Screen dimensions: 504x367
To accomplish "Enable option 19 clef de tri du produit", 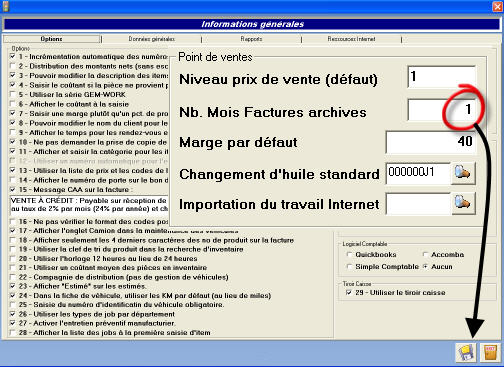I will [x=13, y=249].
